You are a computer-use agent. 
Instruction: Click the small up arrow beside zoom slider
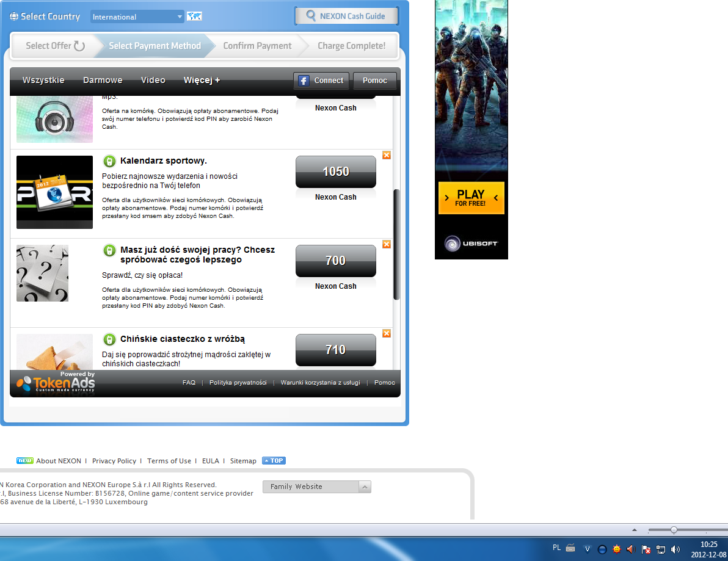pyautogui.click(x=634, y=530)
